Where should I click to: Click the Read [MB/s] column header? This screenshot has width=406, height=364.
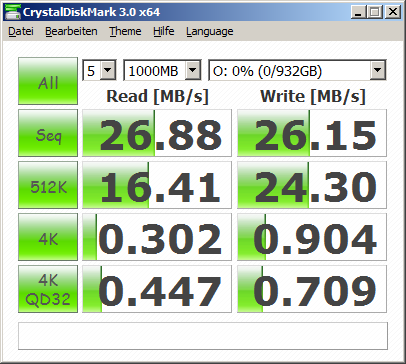coord(157,97)
